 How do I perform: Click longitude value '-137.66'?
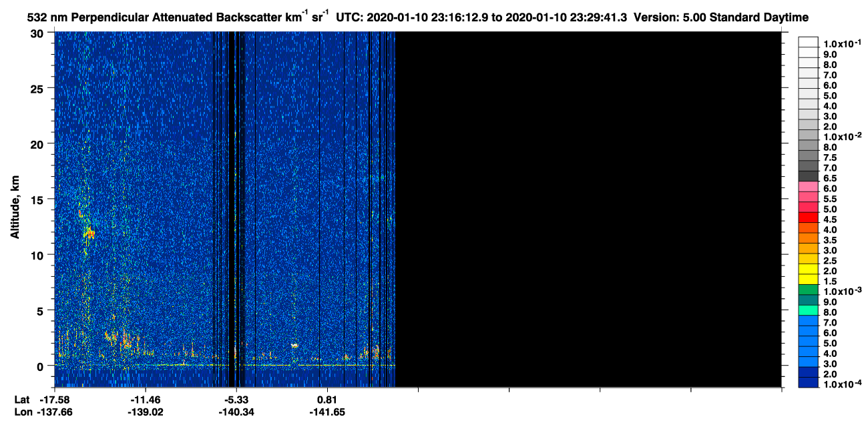pyautogui.click(x=55, y=412)
